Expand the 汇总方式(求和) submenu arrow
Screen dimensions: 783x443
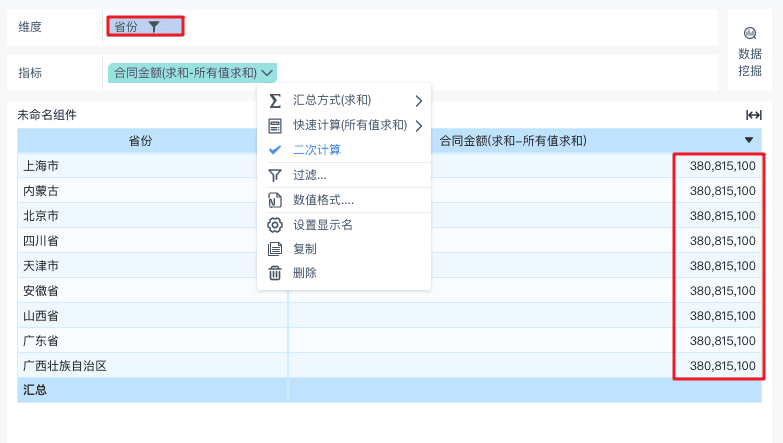point(419,101)
